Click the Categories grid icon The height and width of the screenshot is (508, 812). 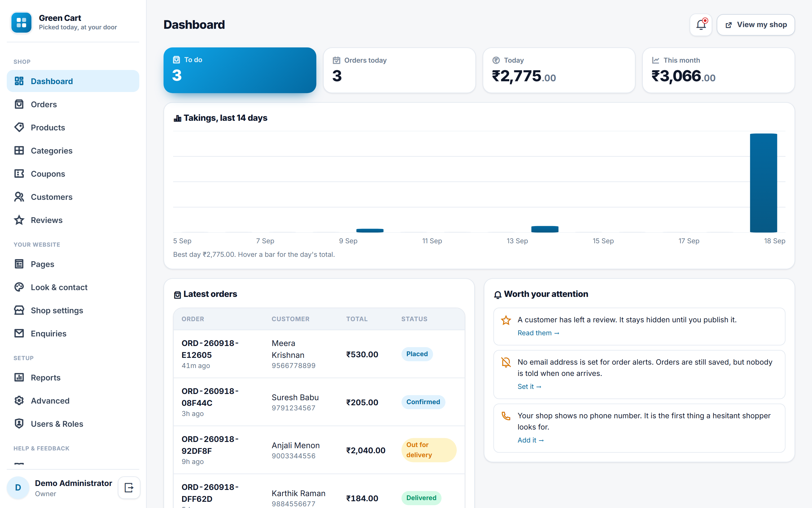coord(19,151)
